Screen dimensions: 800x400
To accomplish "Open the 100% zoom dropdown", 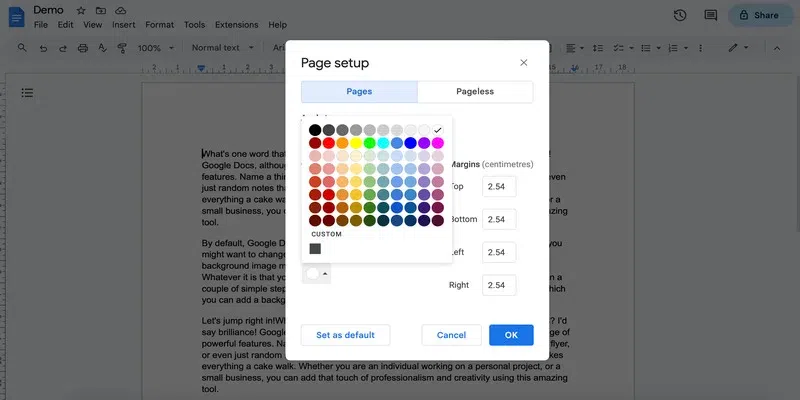I will point(156,48).
